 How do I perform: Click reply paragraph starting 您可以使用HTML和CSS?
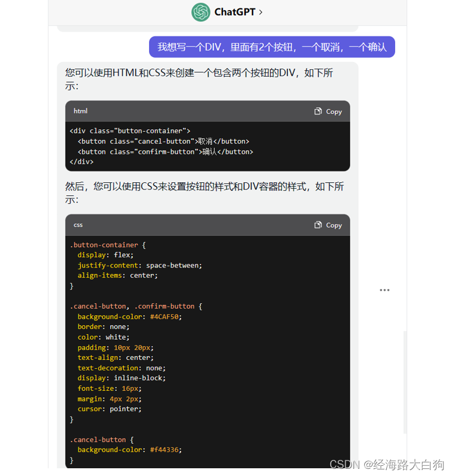click(x=199, y=79)
